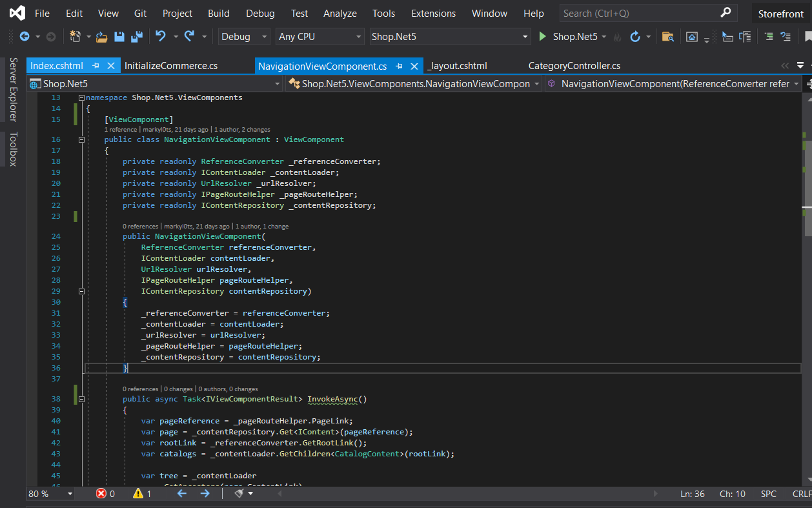Viewport: 812px width, 508px height.
Task: Collapse the NavigationViewComponent class outline on line 16
Action: point(81,139)
